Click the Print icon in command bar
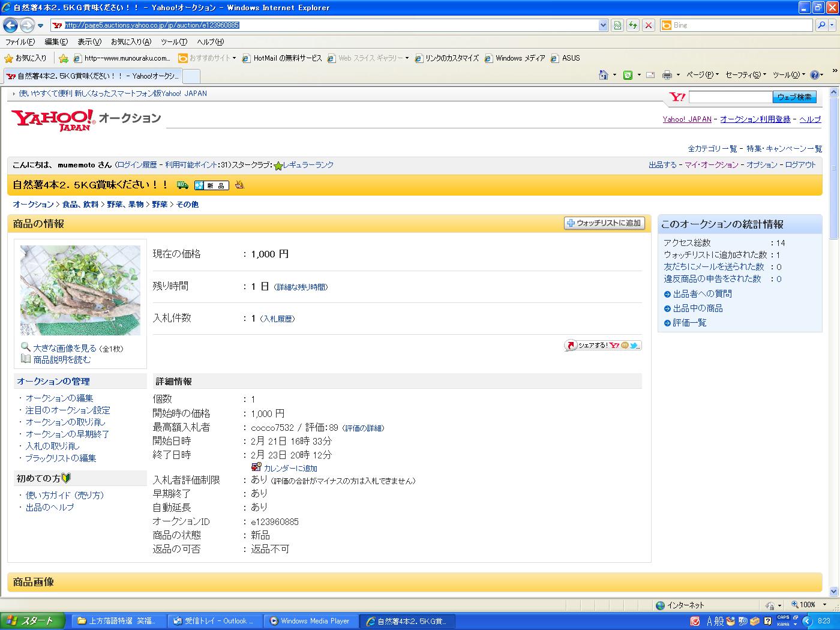Viewport: 840px width, 630px height. 667,75
